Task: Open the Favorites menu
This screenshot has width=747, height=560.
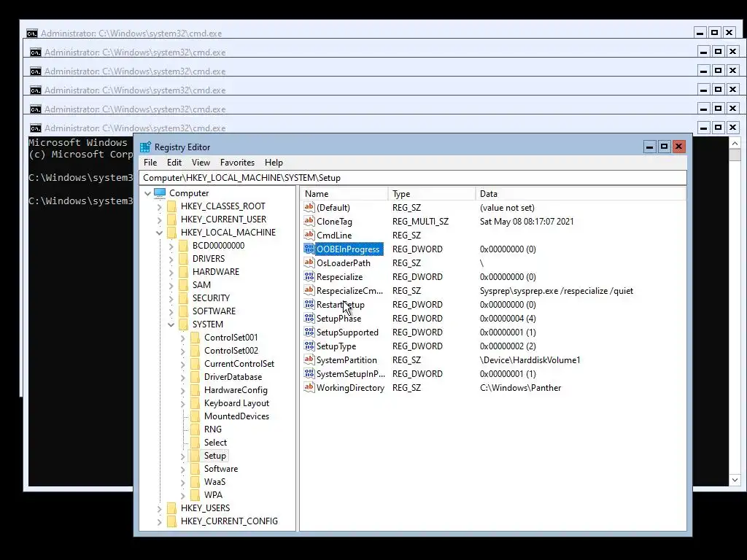Action: pos(237,163)
